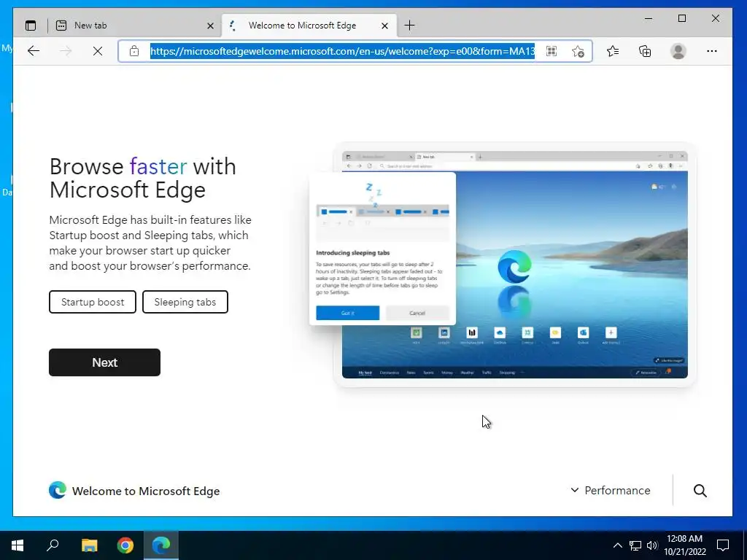This screenshot has height=560, width=747.
Task: Open the Windows Start menu
Action: tap(18, 545)
